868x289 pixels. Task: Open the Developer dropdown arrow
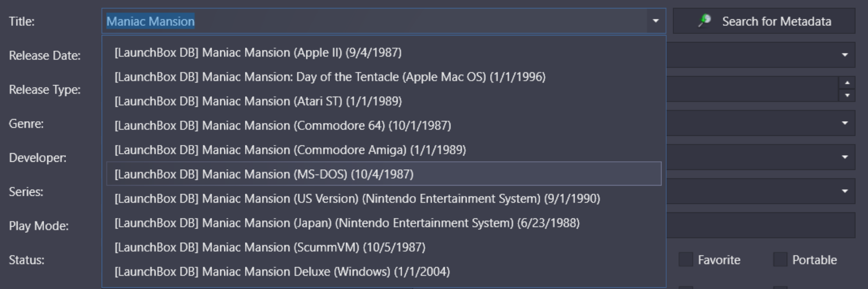click(845, 157)
